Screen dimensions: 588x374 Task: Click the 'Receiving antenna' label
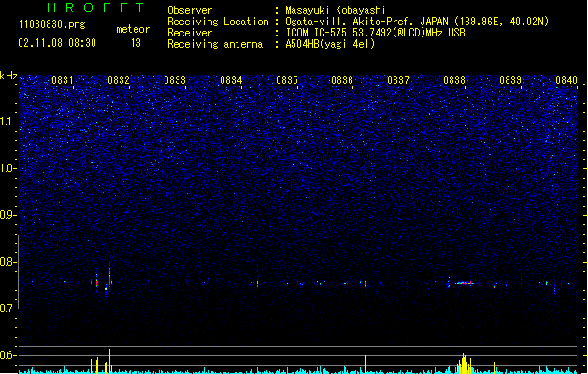215,44
